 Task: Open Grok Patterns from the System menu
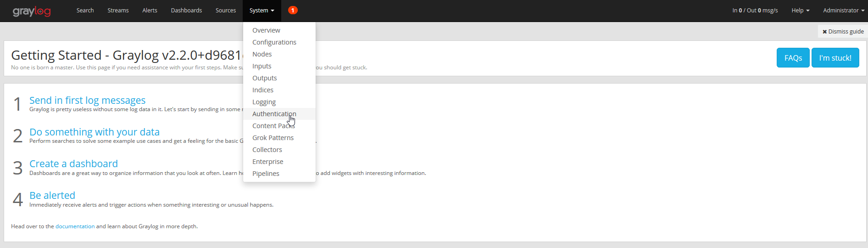pyautogui.click(x=279, y=138)
